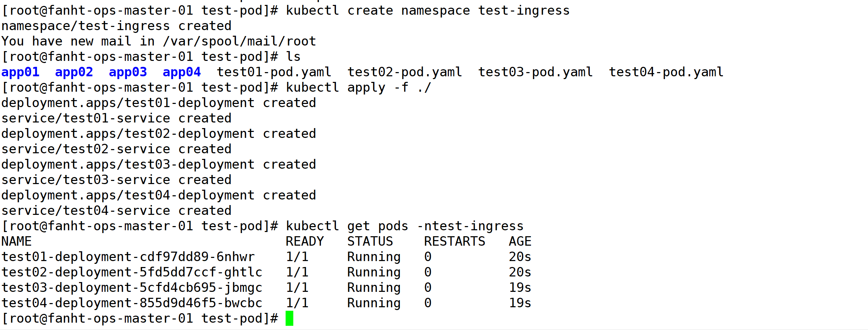Click the READY column header
Viewport: 868px width, 330px height.
305,241
